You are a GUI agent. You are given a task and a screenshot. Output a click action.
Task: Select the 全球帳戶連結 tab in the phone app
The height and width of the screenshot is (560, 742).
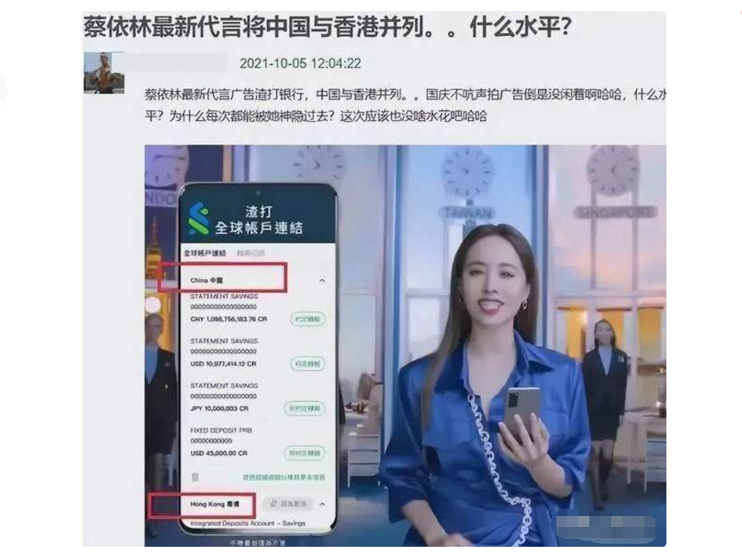coord(205,253)
